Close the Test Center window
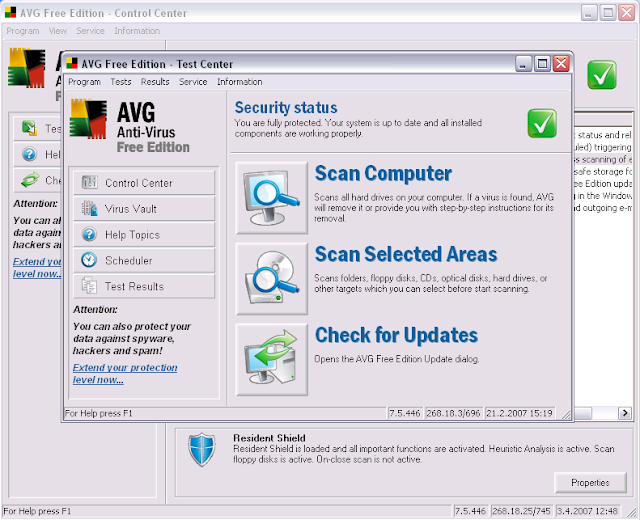Viewport: 640px width, 520px height. point(561,63)
